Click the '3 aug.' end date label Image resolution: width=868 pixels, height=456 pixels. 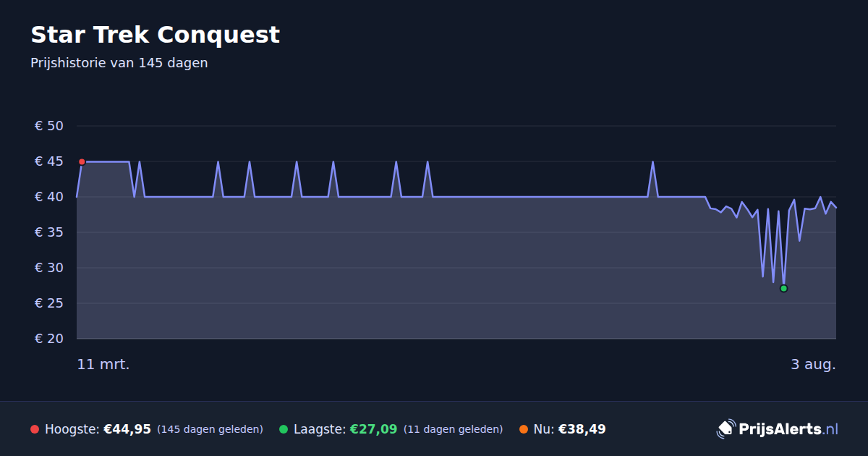[x=813, y=365]
